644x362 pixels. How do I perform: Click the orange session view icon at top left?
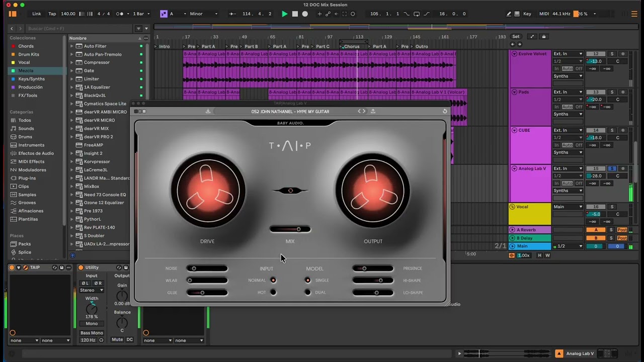pos(13,14)
